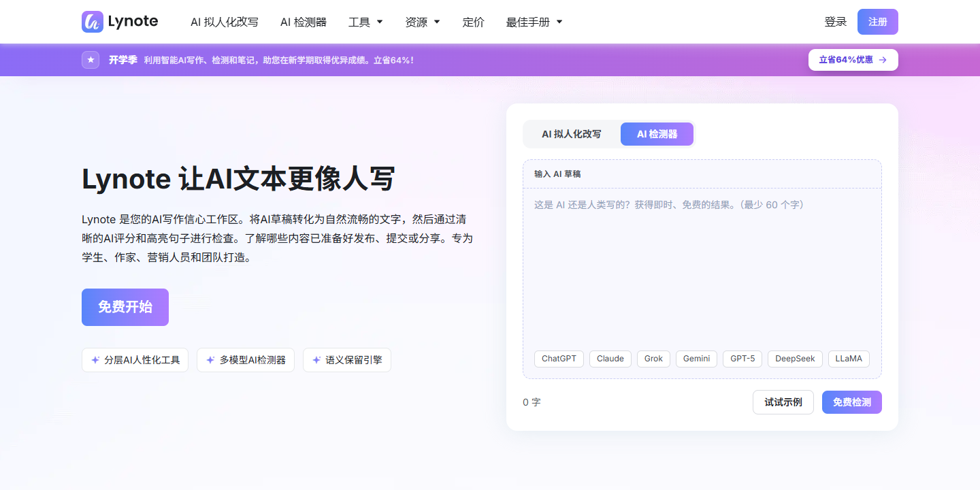Click the heading Lynote 让AI文本更像人写
The height and width of the screenshot is (490, 980).
point(238,178)
